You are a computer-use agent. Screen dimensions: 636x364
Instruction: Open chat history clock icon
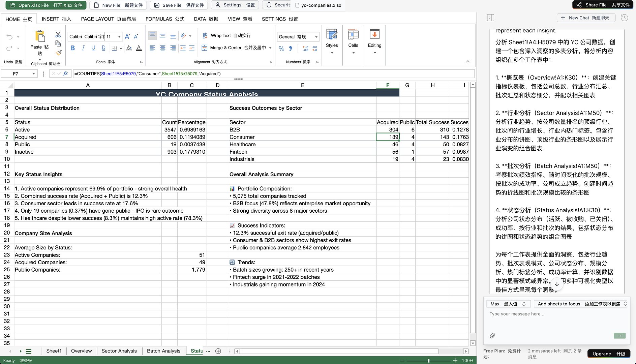click(624, 18)
